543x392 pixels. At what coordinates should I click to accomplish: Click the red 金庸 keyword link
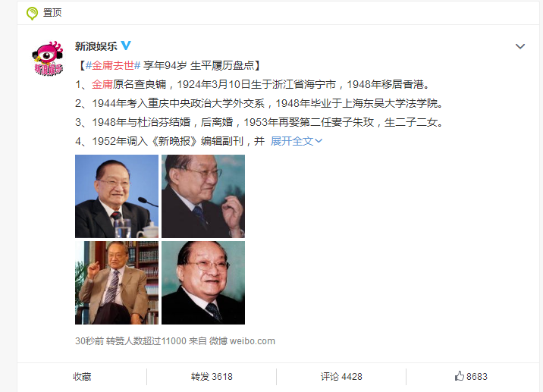102,84
